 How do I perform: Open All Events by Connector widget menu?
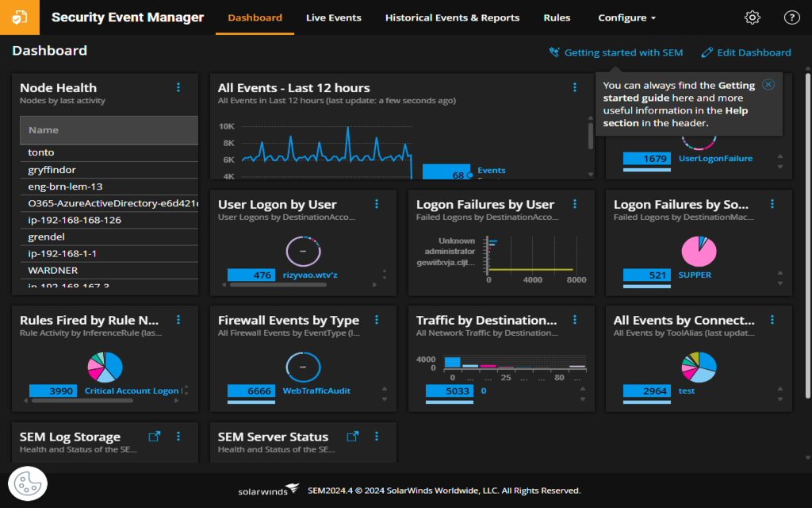pos(772,320)
